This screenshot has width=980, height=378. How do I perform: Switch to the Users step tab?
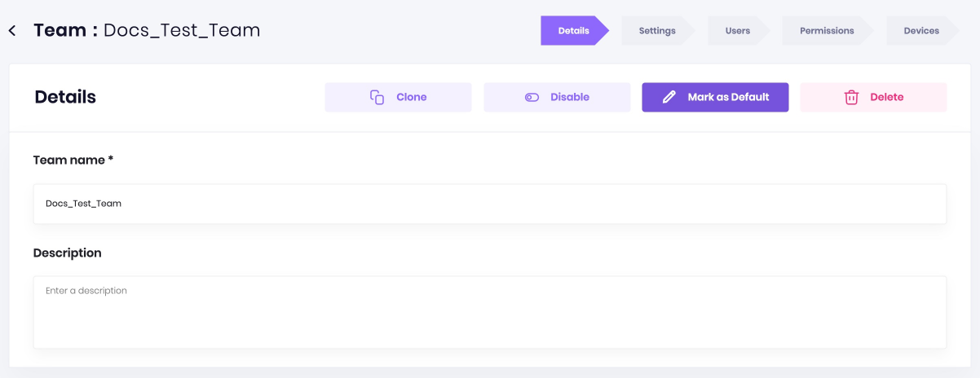[738, 31]
